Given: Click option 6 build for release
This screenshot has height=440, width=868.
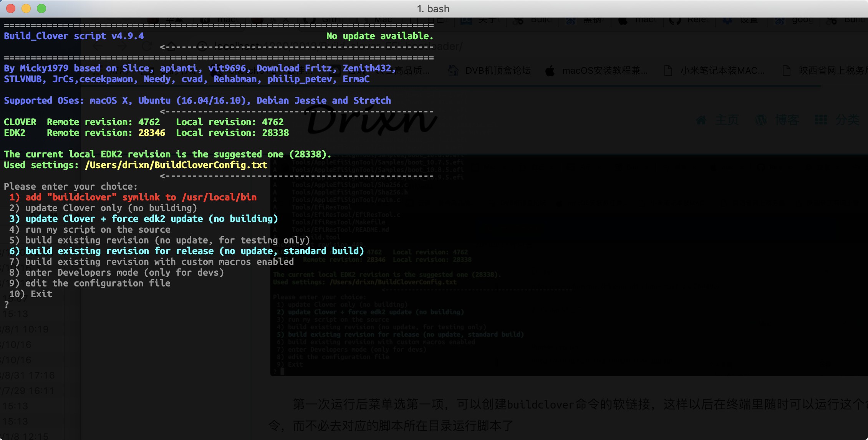Looking at the screenshot, I should click(x=187, y=251).
